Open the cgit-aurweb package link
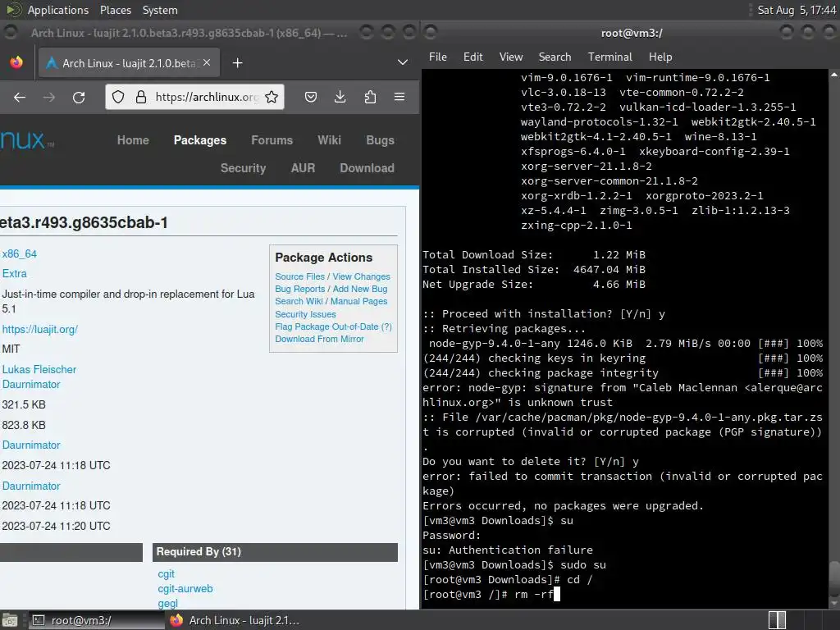The image size is (840, 630). pos(185,589)
